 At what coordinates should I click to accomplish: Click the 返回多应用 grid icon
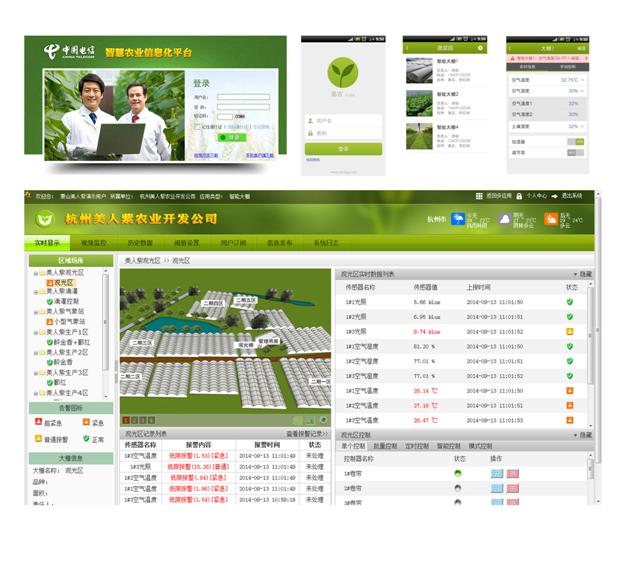[481, 196]
